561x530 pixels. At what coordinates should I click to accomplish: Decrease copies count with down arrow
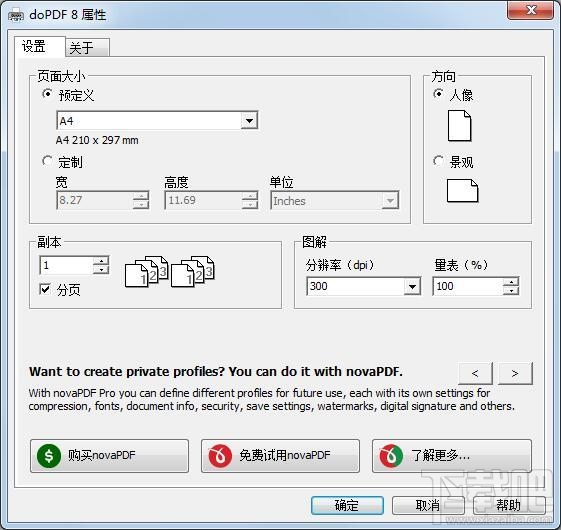tap(101, 269)
